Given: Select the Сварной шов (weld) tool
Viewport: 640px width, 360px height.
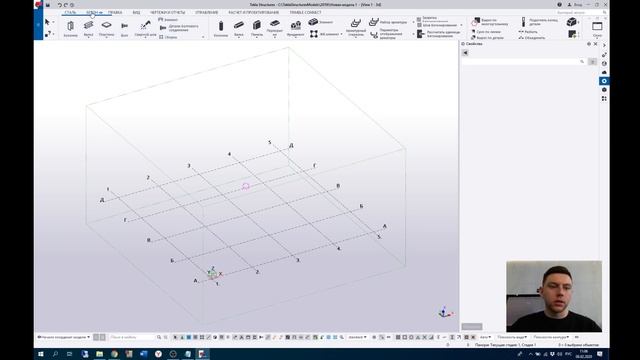Looking at the screenshot, I should [145, 29].
